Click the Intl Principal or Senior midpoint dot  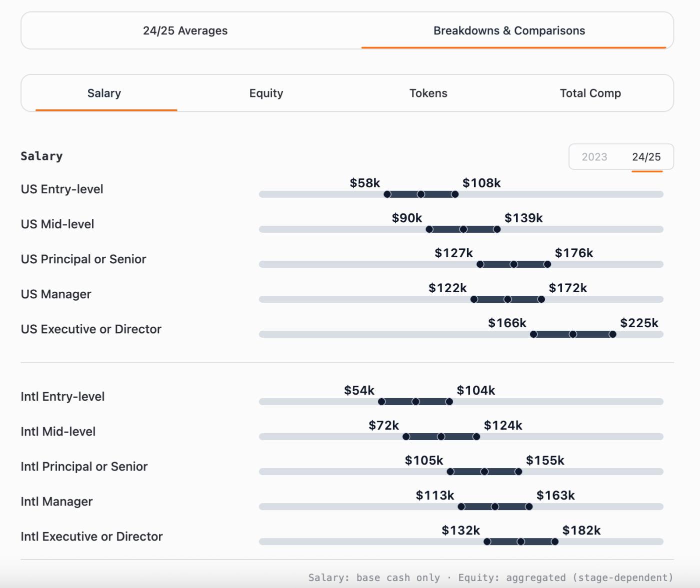pos(484,472)
